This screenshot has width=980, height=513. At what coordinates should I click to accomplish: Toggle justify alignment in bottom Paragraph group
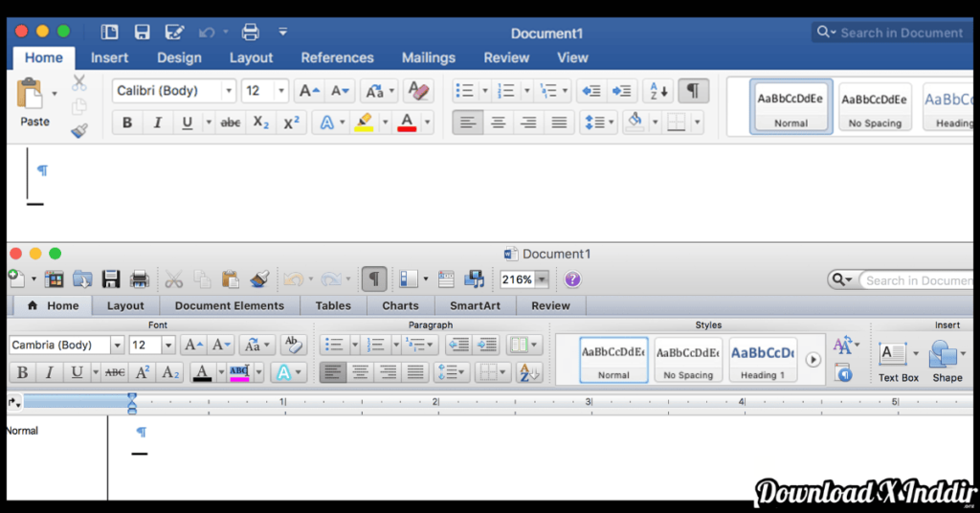point(415,372)
